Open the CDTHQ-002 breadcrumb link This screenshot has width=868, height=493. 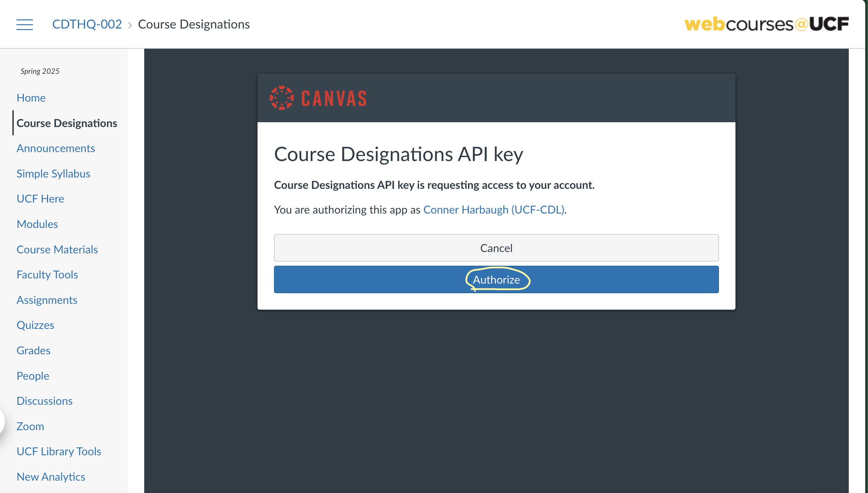click(87, 24)
